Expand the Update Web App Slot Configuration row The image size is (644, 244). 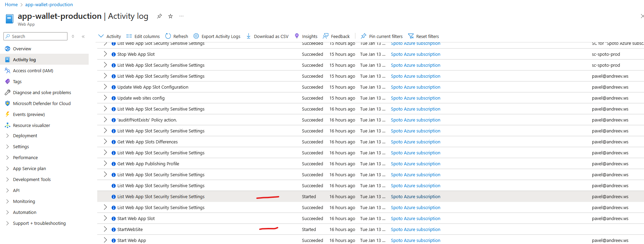[105, 87]
